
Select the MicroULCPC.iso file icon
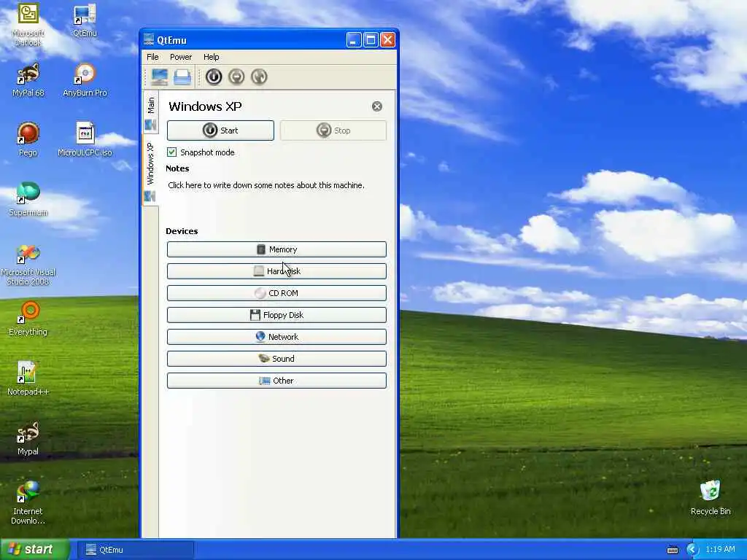tap(85, 139)
